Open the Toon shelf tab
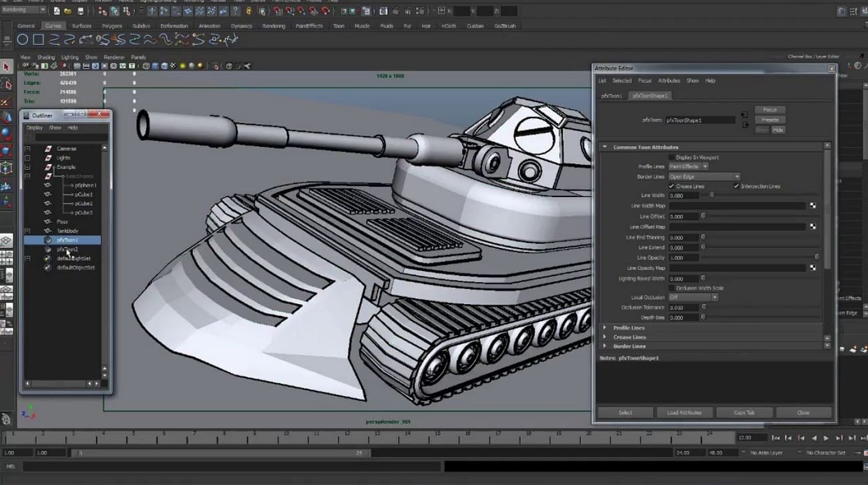Viewport: 868px width, 485px height. coord(339,26)
